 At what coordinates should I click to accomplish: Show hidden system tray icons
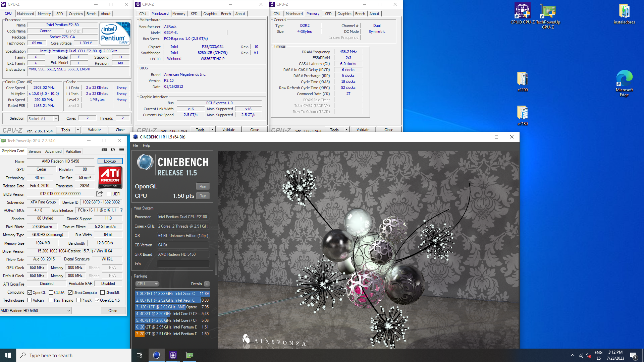pyautogui.click(x=572, y=355)
